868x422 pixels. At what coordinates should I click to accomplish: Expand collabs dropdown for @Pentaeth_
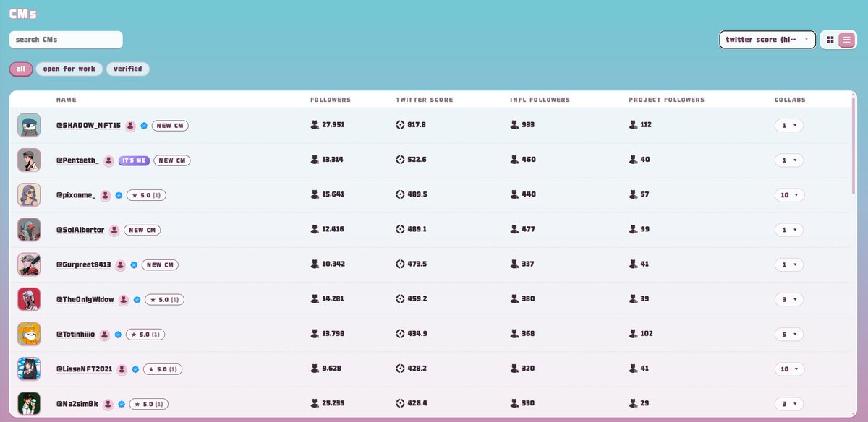point(788,160)
